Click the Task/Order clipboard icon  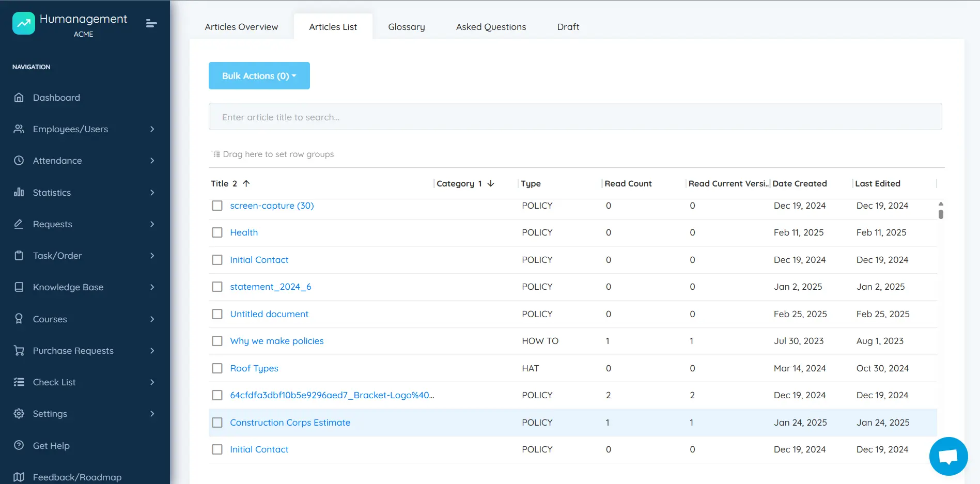pos(19,256)
